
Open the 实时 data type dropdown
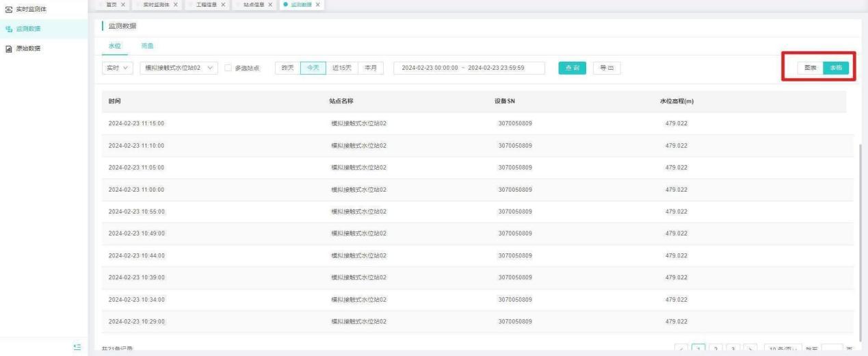(x=116, y=68)
